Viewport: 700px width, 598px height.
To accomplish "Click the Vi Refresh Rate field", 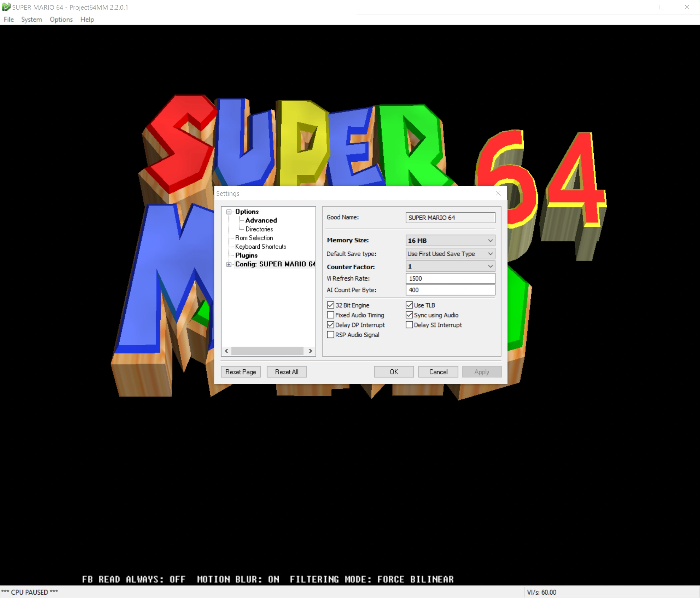I will [x=450, y=278].
